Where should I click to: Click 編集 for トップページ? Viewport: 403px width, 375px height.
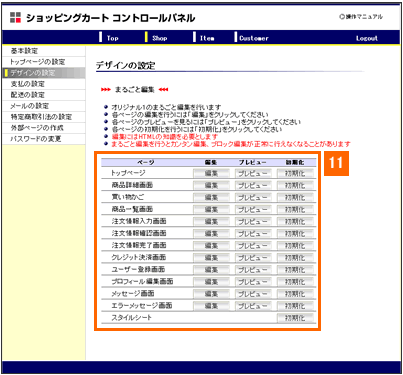pyautogui.click(x=211, y=173)
